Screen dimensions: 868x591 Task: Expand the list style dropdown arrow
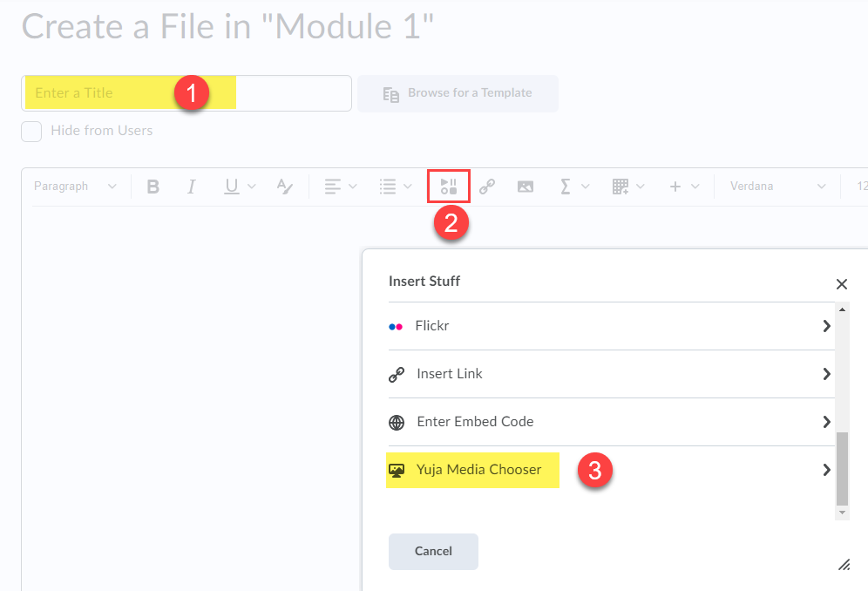pyautogui.click(x=408, y=187)
